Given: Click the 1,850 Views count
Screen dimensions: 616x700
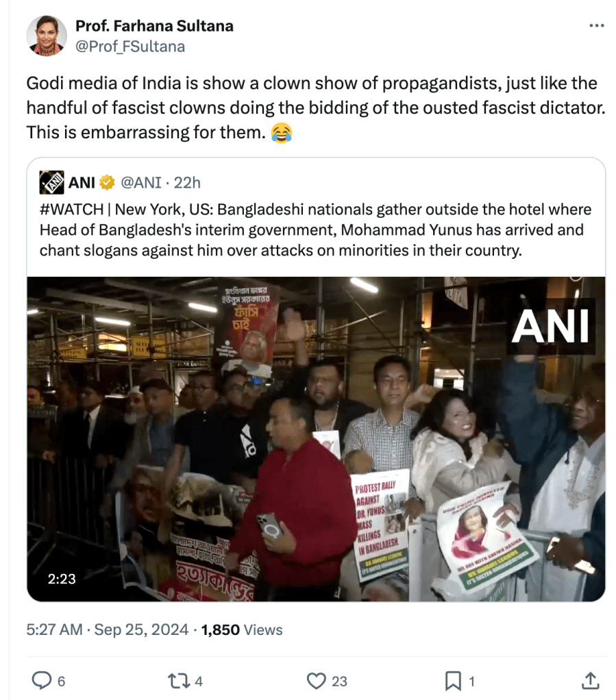Looking at the screenshot, I should coord(242,629).
